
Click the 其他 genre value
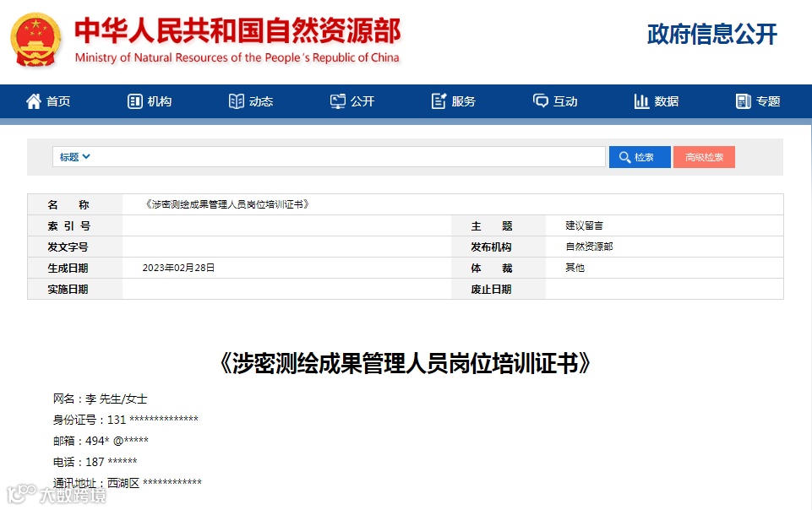(575, 268)
